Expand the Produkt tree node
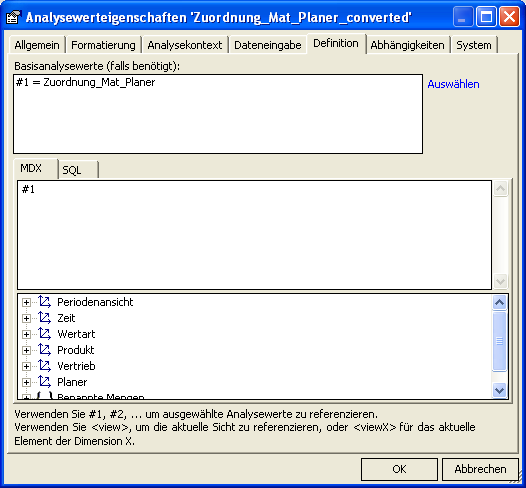The height and width of the screenshot is (488, 526). (x=26, y=350)
